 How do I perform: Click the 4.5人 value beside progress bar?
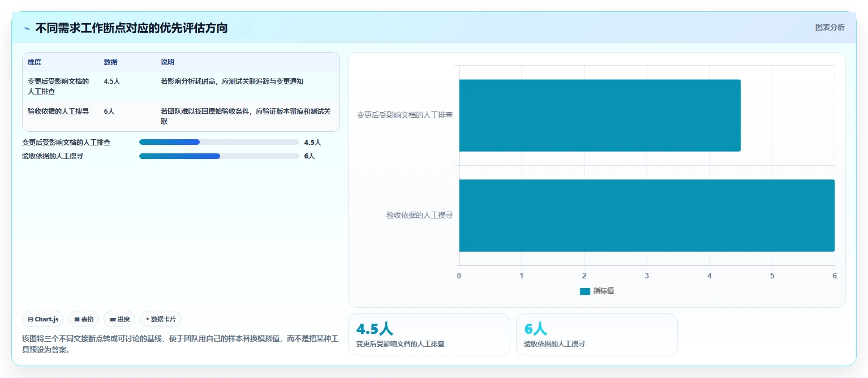(x=312, y=143)
